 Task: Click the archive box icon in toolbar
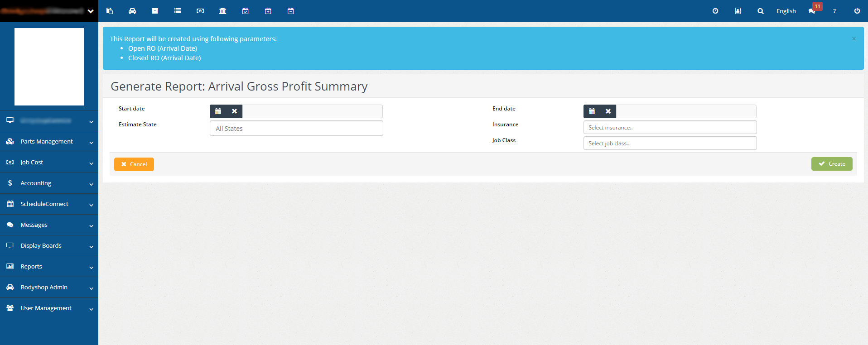point(155,11)
